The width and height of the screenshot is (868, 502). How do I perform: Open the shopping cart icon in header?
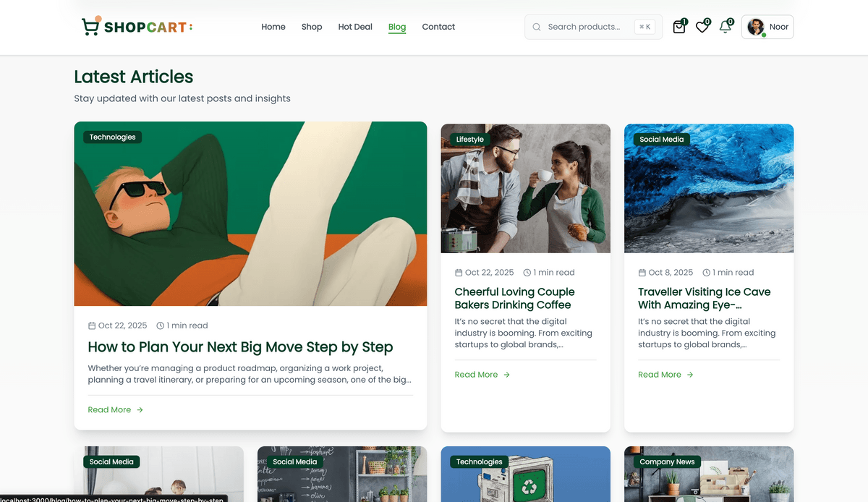pos(678,27)
